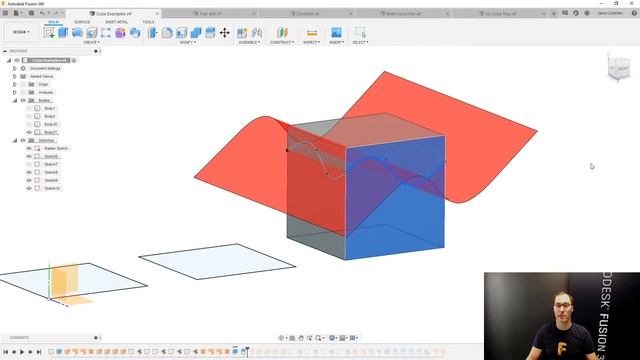Click the Save icon in top bar
Viewport: 640px width, 360px height.
pyautogui.click(x=31, y=13)
